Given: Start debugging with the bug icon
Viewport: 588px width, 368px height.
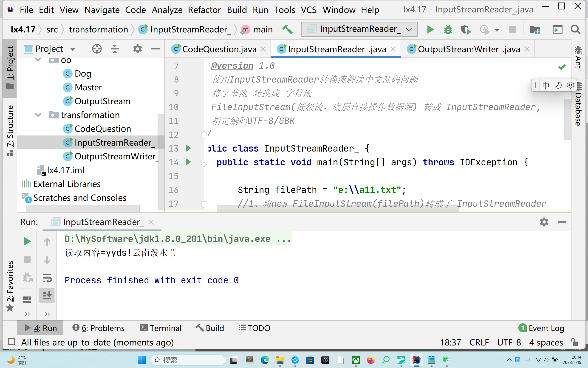Looking at the screenshot, I should point(448,29).
